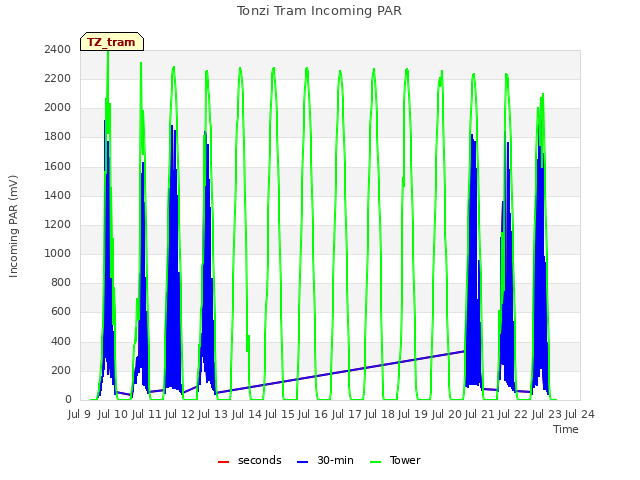Click the Jul 24 x-axis tick label
Image resolution: width=640 pixels, height=480 pixels.
point(580,415)
